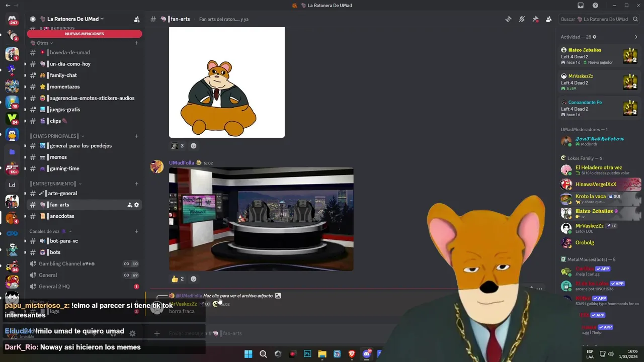Open the server folder icon in sidebar

coord(12,151)
